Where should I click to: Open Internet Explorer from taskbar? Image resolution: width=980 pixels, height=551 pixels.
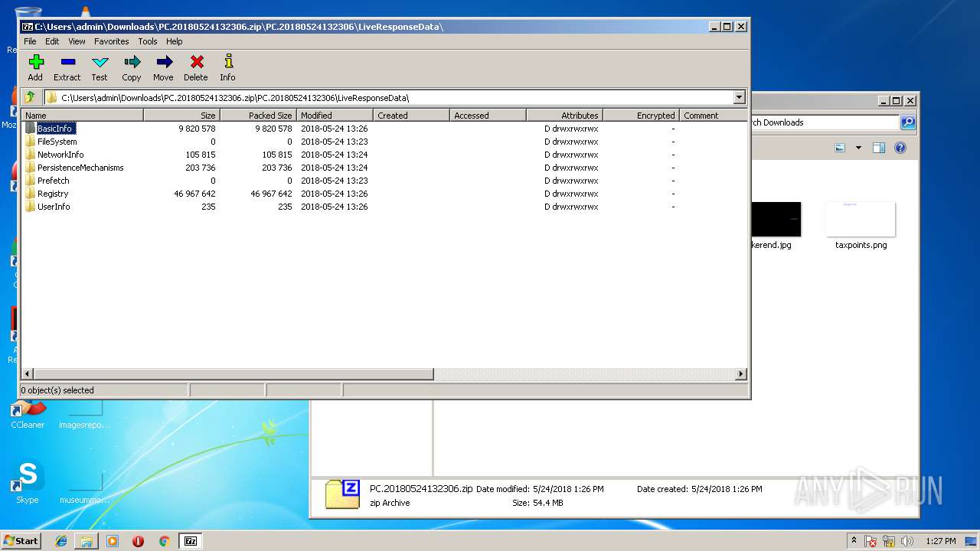[x=61, y=541]
